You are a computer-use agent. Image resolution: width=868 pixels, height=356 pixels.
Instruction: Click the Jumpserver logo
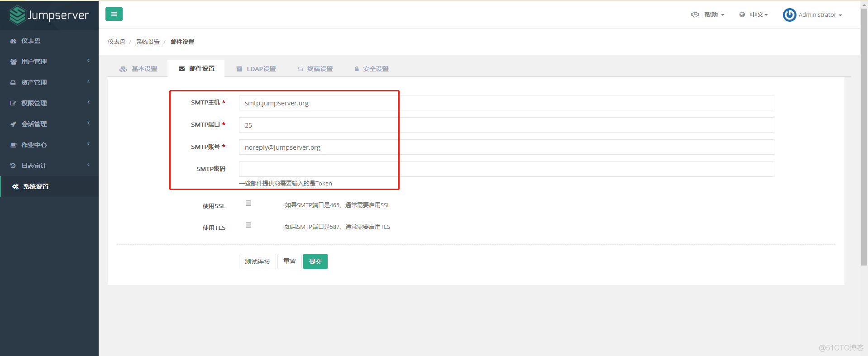pos(49,15)
